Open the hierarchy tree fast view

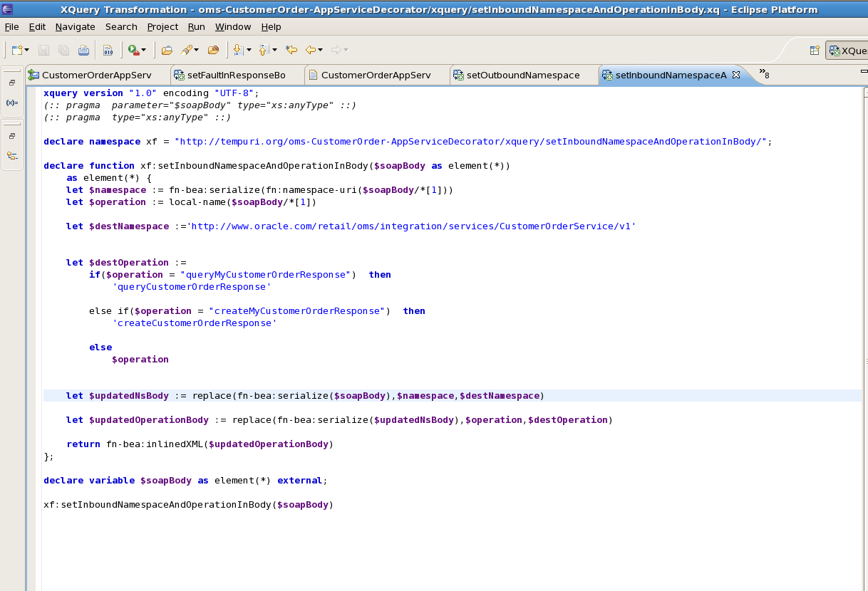pos(12,156)
